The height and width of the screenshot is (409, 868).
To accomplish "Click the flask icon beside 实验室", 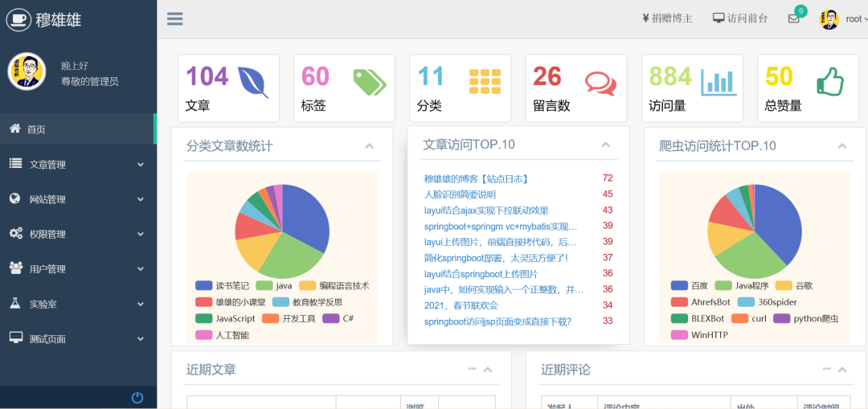I will click(15, 303).
